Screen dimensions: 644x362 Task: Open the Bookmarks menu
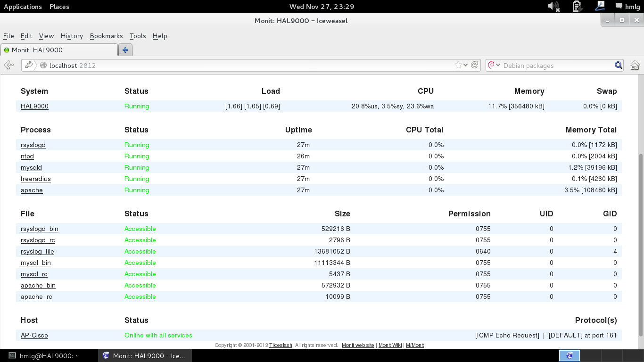point(106,36)
